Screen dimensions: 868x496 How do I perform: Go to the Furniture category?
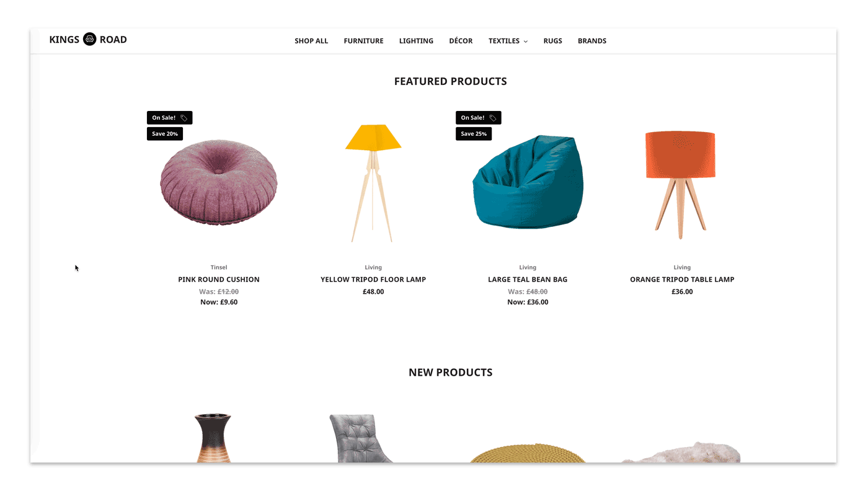pos(364,41)
